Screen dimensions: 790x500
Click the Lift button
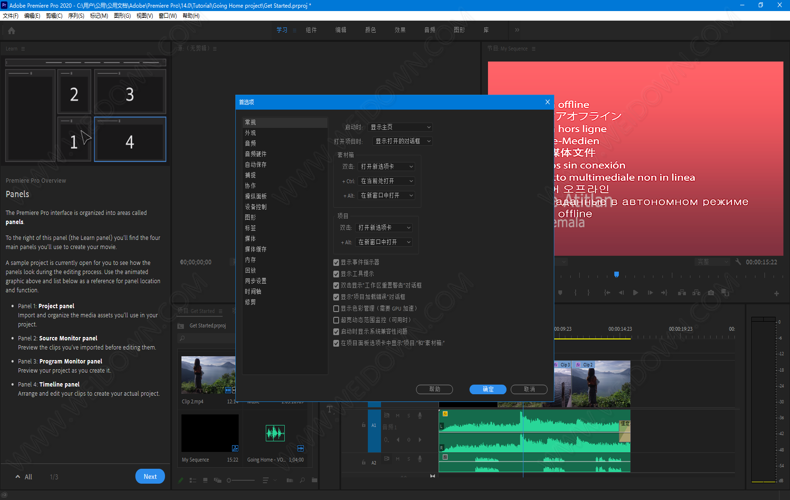click(x=682, y=293)
